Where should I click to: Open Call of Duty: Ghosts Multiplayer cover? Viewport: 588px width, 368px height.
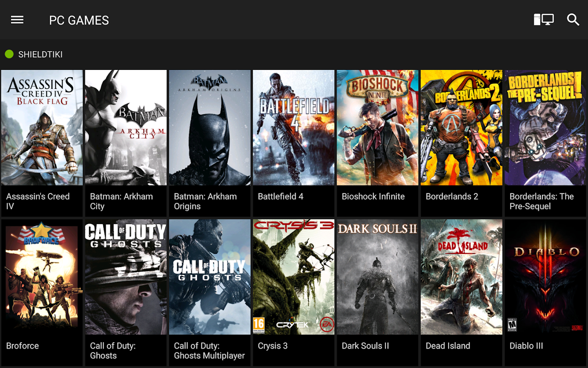pyautogui.click(x=210, y=277)
